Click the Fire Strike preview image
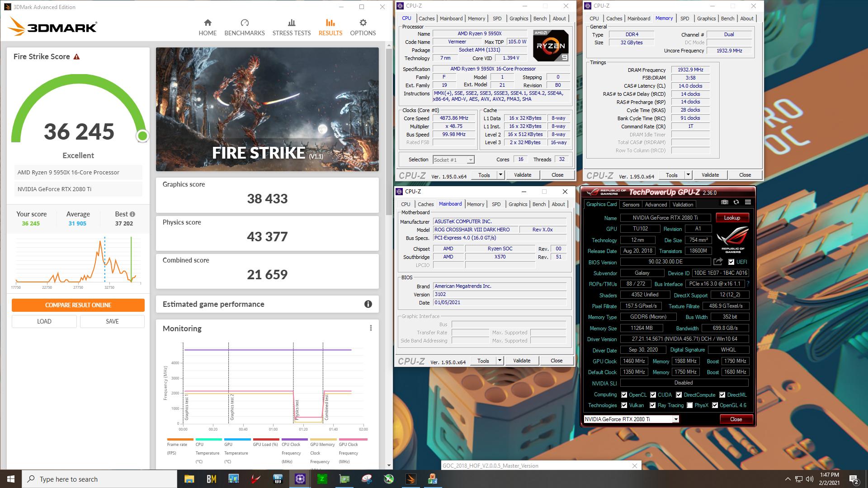Screen dimensions: 868x488 coord(267,109)
